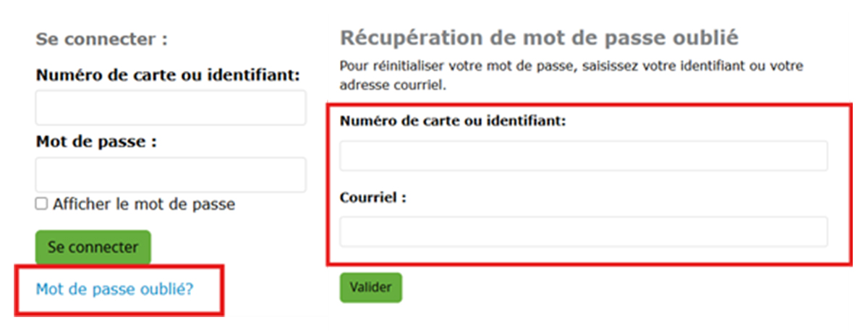Click the login card number input field
868x333 pixels.
point(171,109)
